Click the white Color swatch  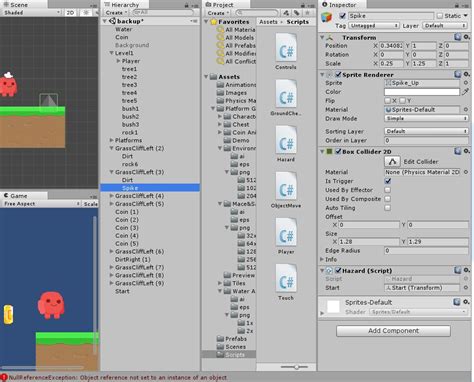pyautogui.click(x=422, y=92)
